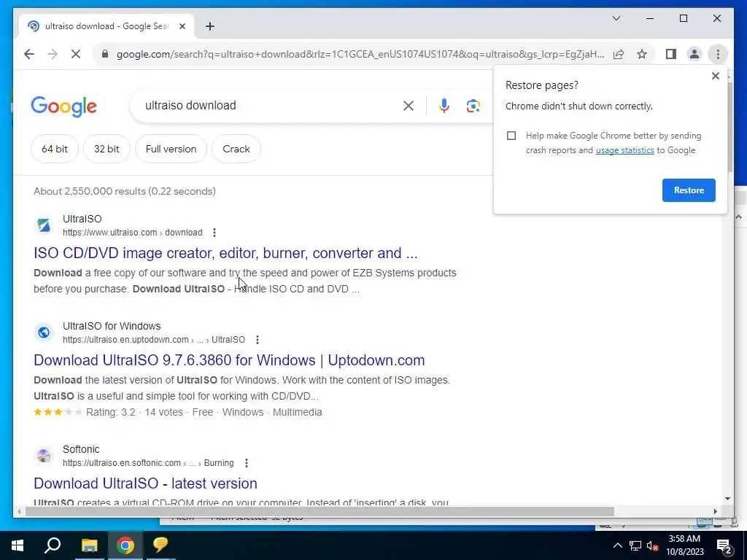
Task: Click the Chrome taskbar icon
Action: [x=125, y=545]
